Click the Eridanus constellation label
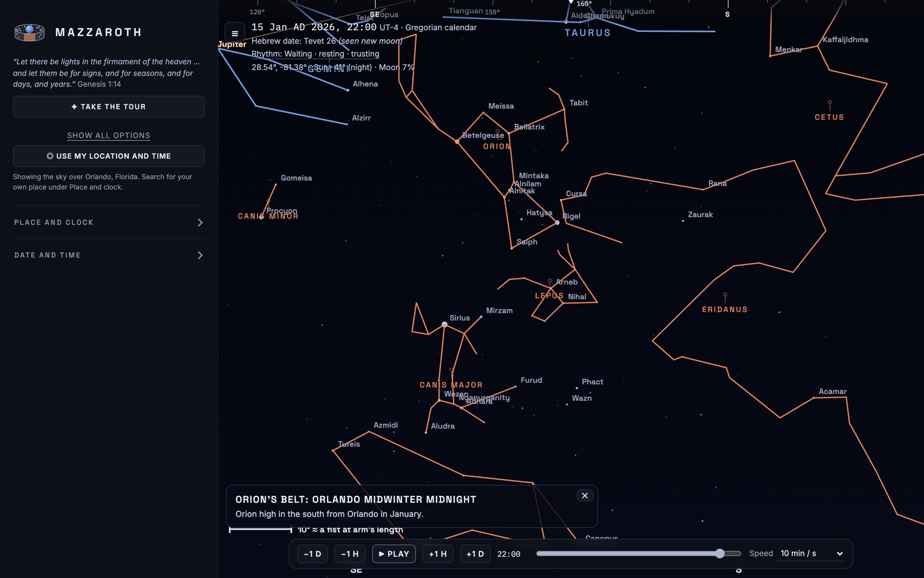 click(x=725, y=309)
